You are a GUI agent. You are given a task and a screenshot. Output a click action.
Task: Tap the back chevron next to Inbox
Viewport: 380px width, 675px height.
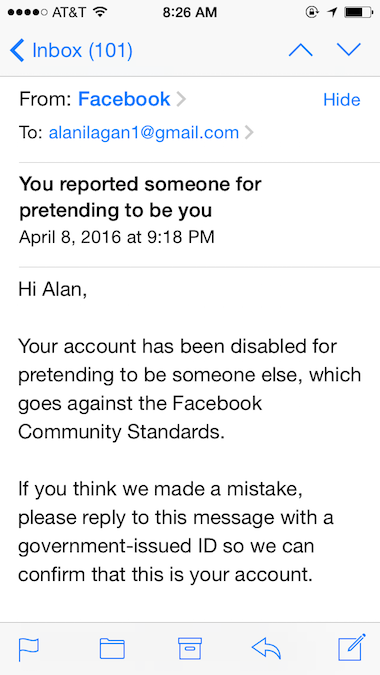point(17,50)
